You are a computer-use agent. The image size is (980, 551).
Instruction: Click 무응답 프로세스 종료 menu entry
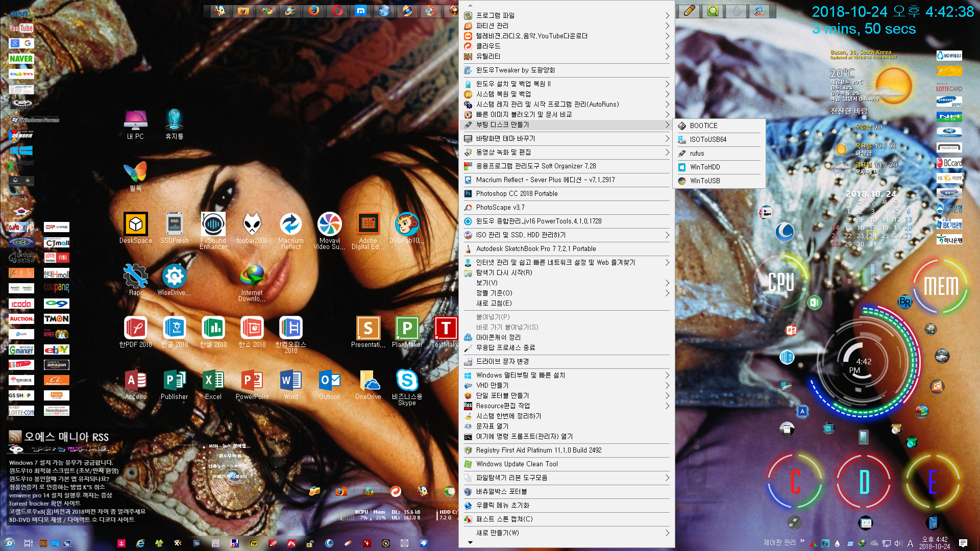click(x=567, y=347)
